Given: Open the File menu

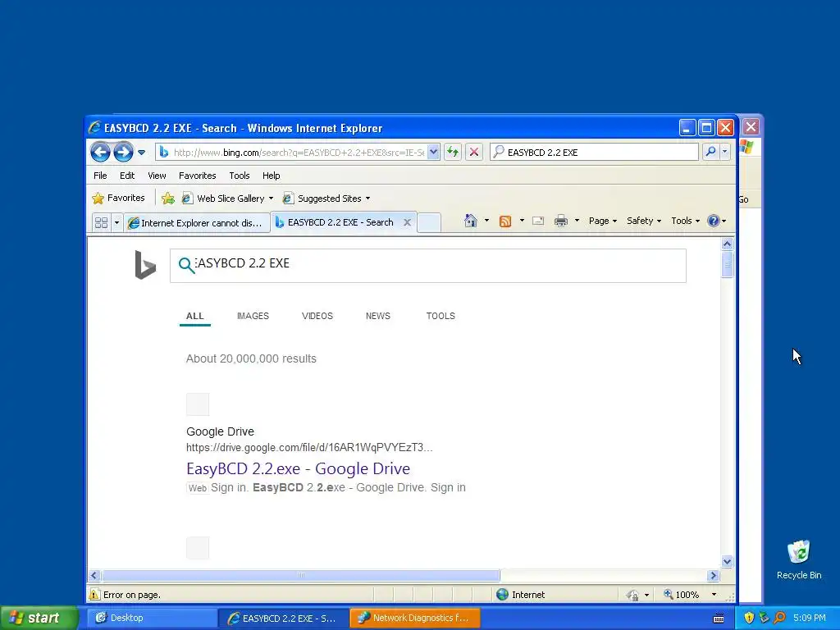Looking at the screenshot, I should coord(100,176).
